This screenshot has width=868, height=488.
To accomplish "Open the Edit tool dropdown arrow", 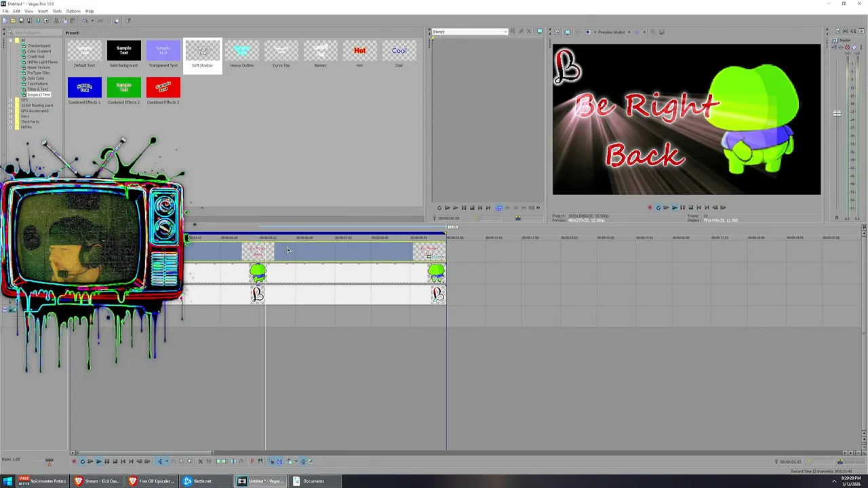I will 167,462.
